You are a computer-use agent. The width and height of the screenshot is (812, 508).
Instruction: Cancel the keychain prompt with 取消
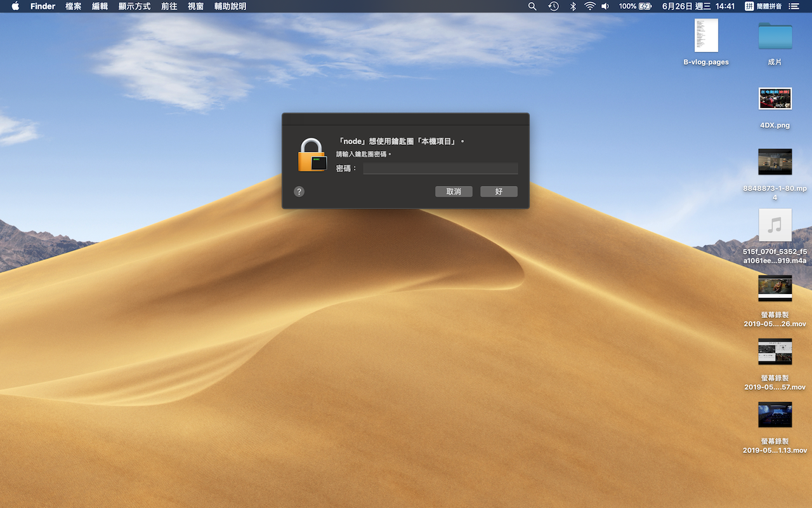[x=454, y=191]
